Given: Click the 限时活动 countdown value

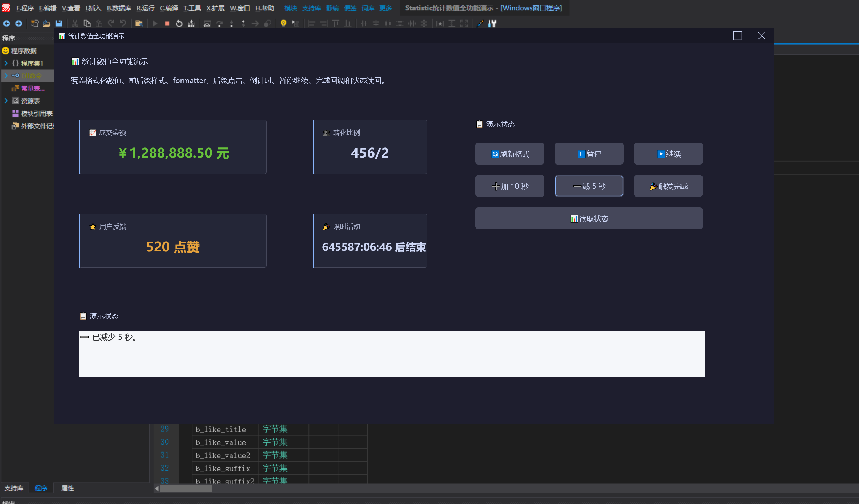Looking at the screenshot, I should click(x=374, y=247).
